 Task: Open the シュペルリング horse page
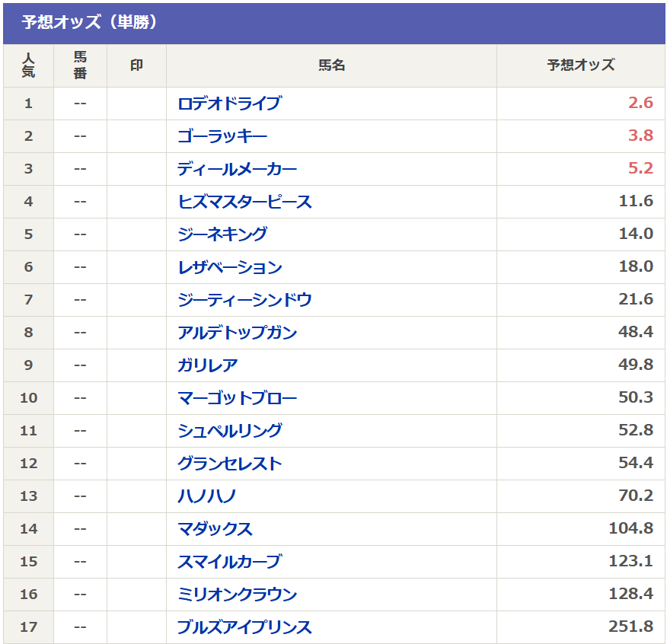tap(229, 431)
